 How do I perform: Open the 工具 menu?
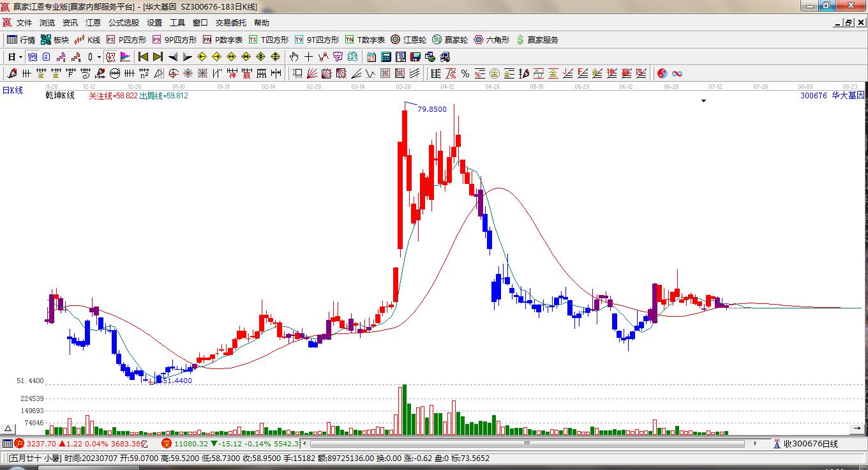pyautogui.click(x=177, y=23)
